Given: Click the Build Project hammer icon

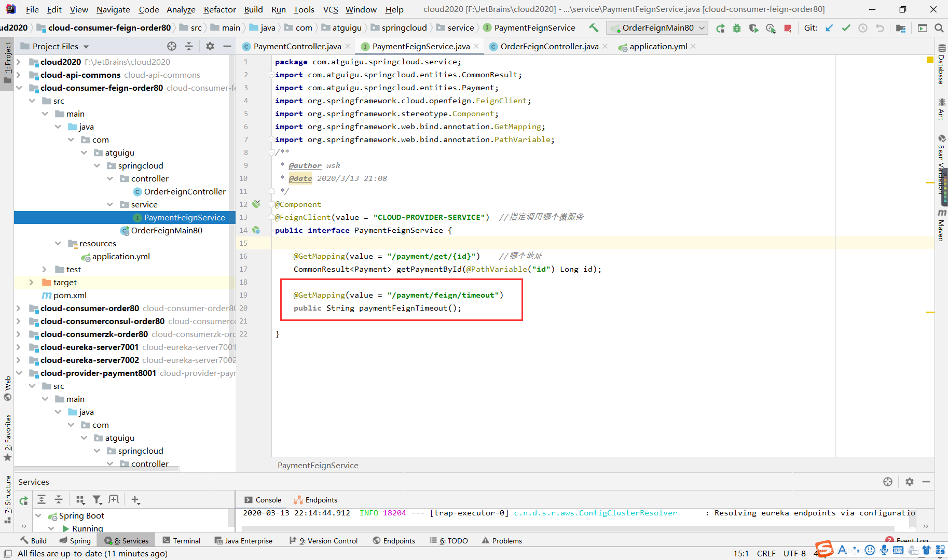Looking at the screenshot, I should pos(594,28).
